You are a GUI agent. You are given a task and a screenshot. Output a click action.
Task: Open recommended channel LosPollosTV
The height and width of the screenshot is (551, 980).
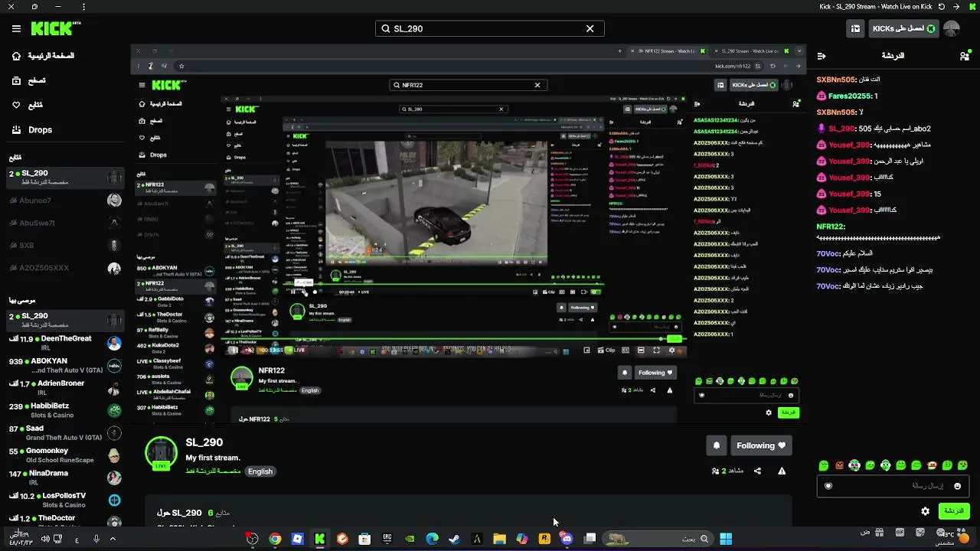[65, 500]
